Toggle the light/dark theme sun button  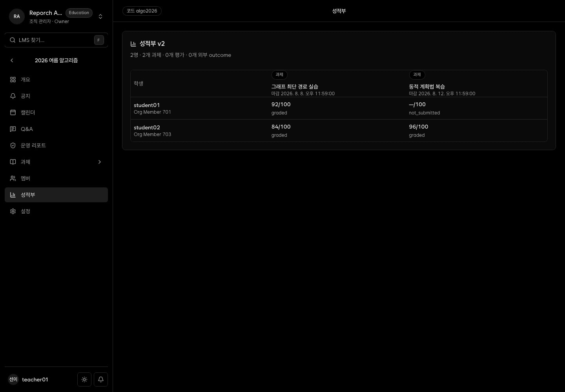[x=84, y=379]
